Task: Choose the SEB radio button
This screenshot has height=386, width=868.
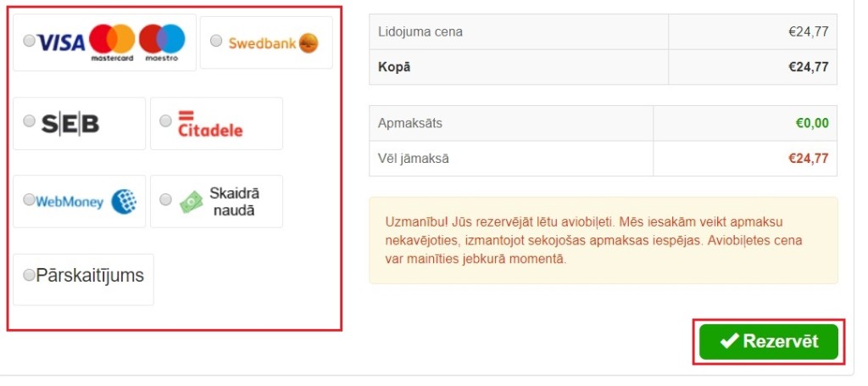Action: 30,121
